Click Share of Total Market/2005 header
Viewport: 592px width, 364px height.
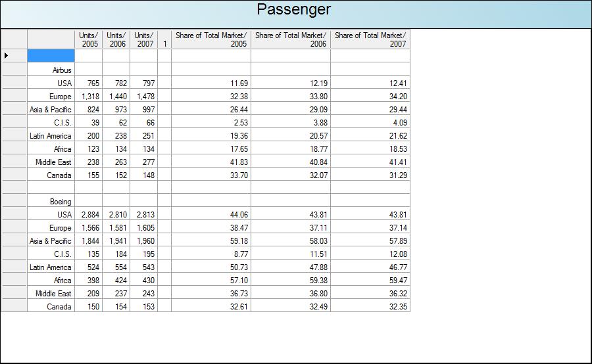pos(211,39)
